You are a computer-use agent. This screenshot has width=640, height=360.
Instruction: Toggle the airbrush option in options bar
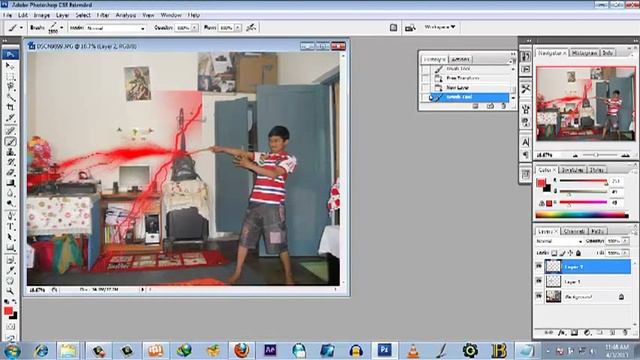click(x=251, y=28)
